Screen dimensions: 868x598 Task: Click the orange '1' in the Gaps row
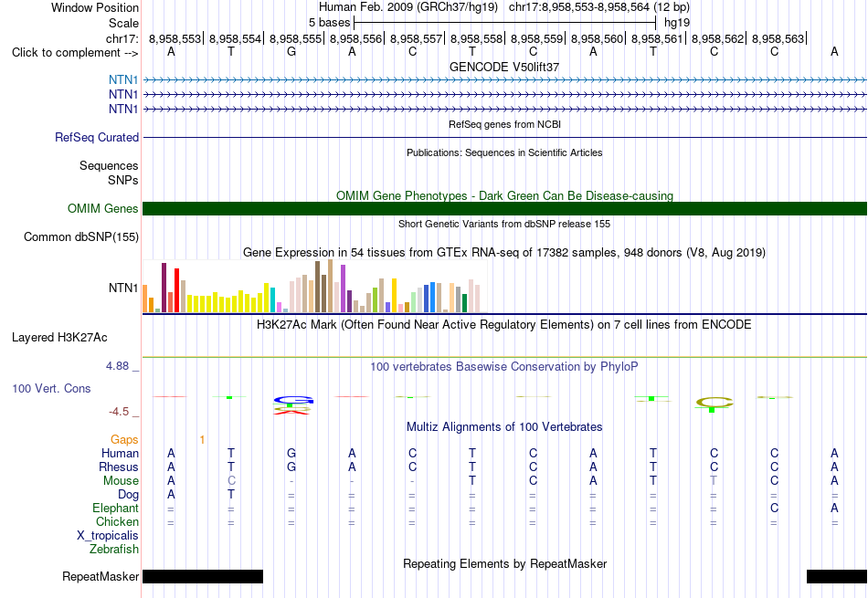click(x=203, y=440)
